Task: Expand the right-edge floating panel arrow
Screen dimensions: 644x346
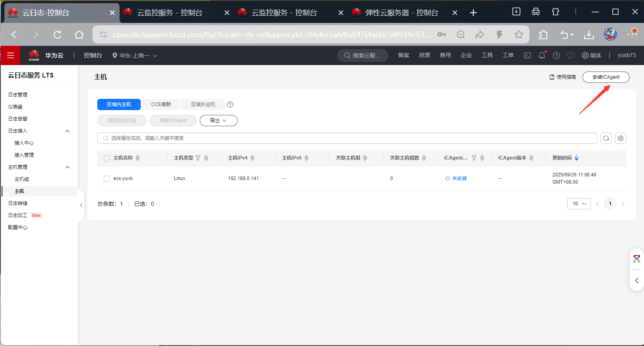Action: pyautogui.click(x=637, y=280)
